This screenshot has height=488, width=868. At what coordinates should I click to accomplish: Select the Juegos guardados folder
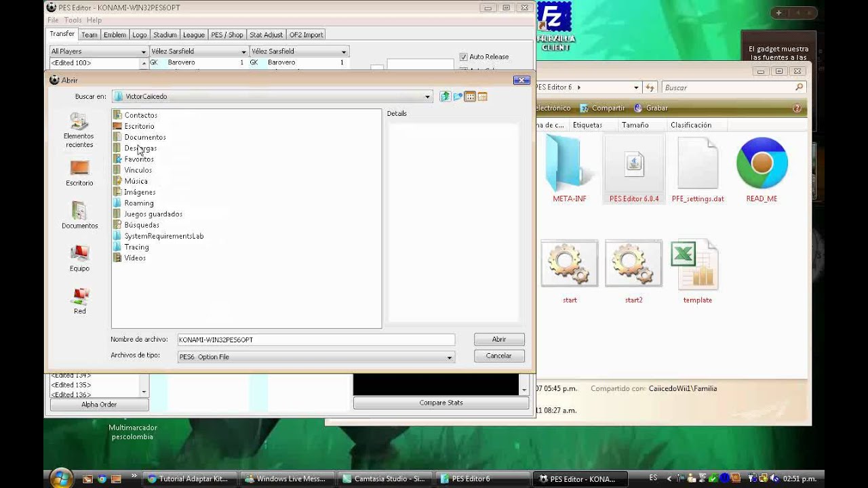coord(148,214)
